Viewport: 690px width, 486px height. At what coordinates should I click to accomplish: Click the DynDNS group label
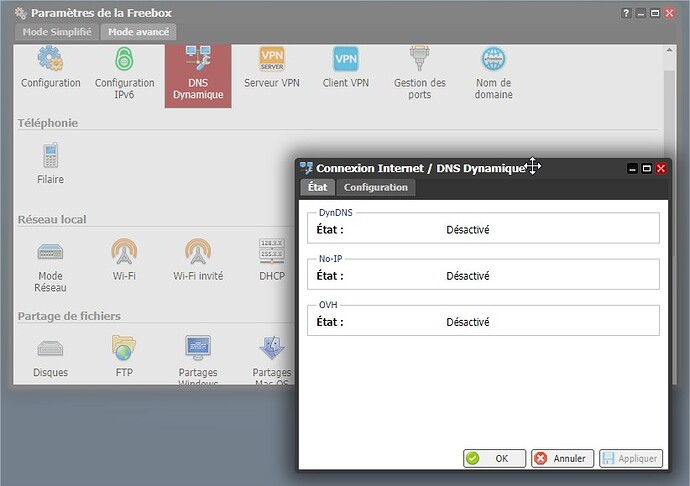click(x=336, y=213)
